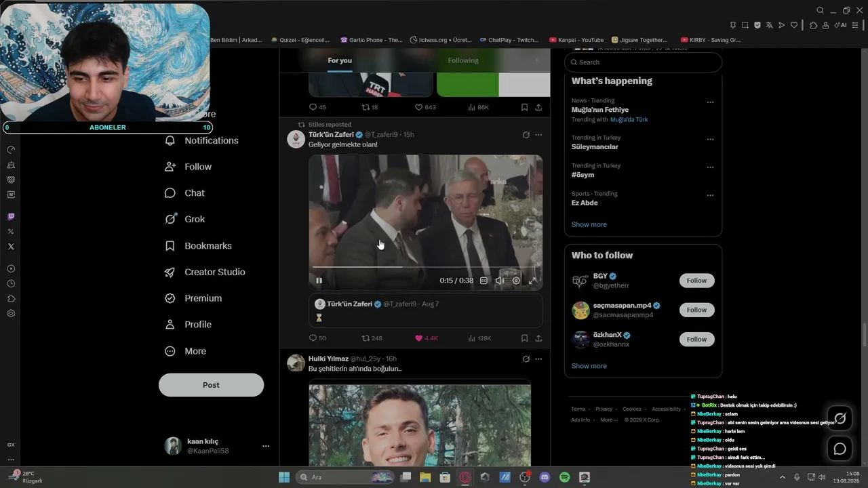Show more trends under What's happening
Screen dimensions: 868x488
589,224
